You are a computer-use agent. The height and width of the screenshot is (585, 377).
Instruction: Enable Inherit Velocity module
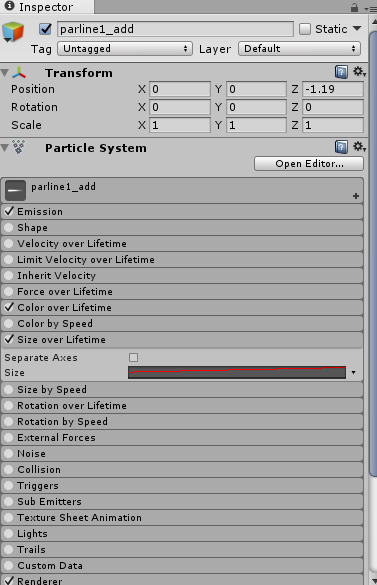pyautogui.click(x=9, y=276)
